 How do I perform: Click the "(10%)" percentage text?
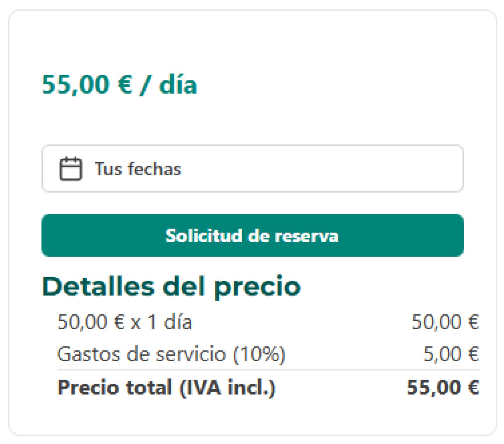click(x=260, y=355)
